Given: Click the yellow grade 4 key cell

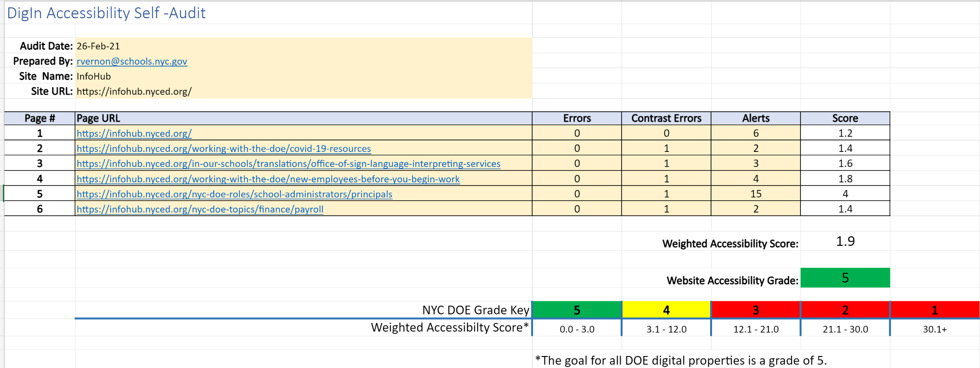Looking at the screenshot, I should click(x=666, y=310).
